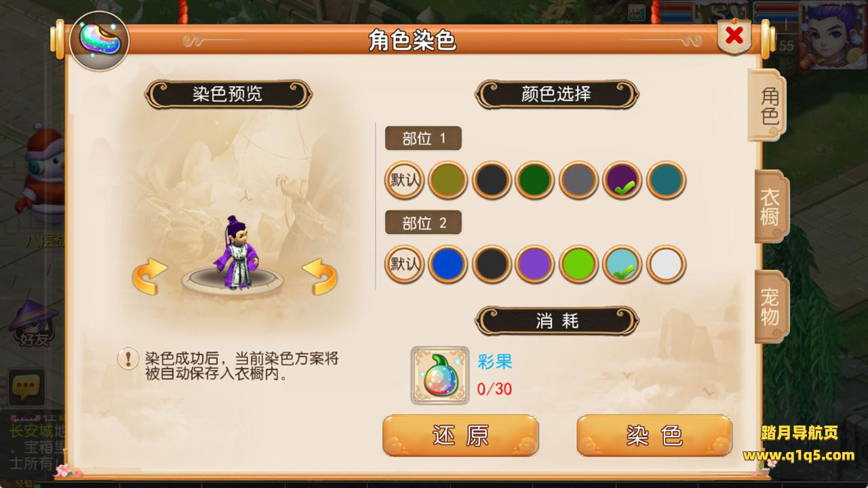Pick the olive swatch in 部位 1

coord(448,180)
